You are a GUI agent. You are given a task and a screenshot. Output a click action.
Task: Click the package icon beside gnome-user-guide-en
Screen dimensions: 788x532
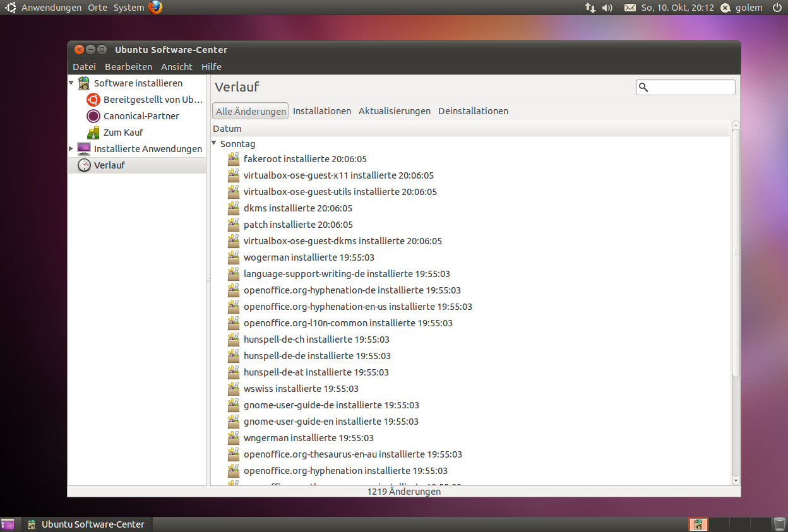(234, 421)
